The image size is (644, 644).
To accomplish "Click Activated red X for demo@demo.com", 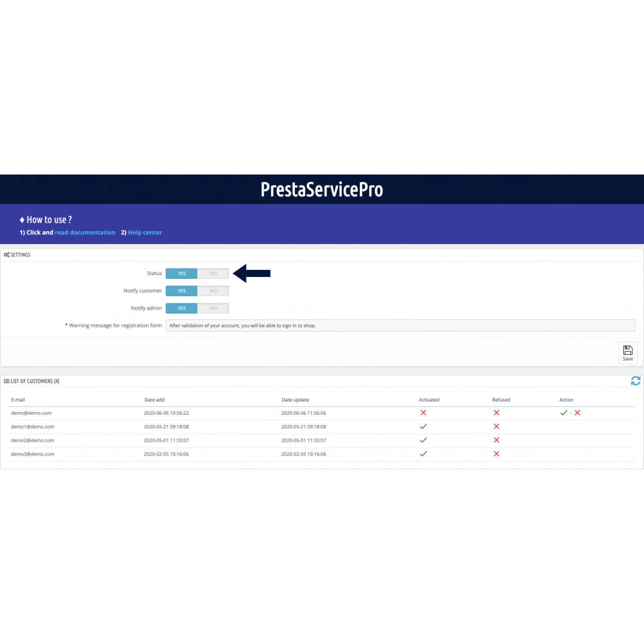I will [423, 413].
